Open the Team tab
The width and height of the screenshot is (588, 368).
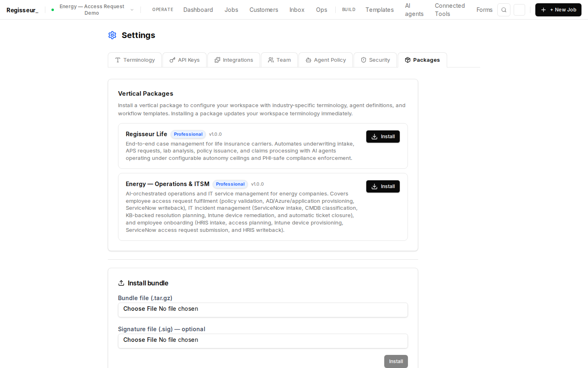pyautogui.click(x=279, y=60)
